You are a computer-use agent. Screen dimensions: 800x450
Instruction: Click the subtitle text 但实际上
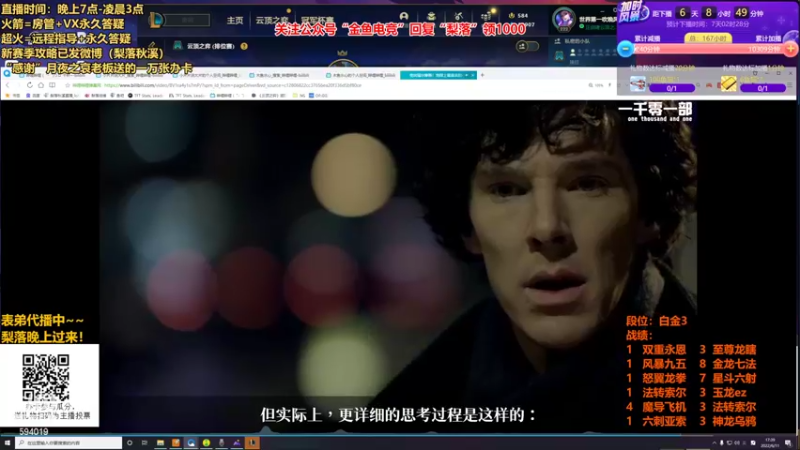tap(291, 414)
